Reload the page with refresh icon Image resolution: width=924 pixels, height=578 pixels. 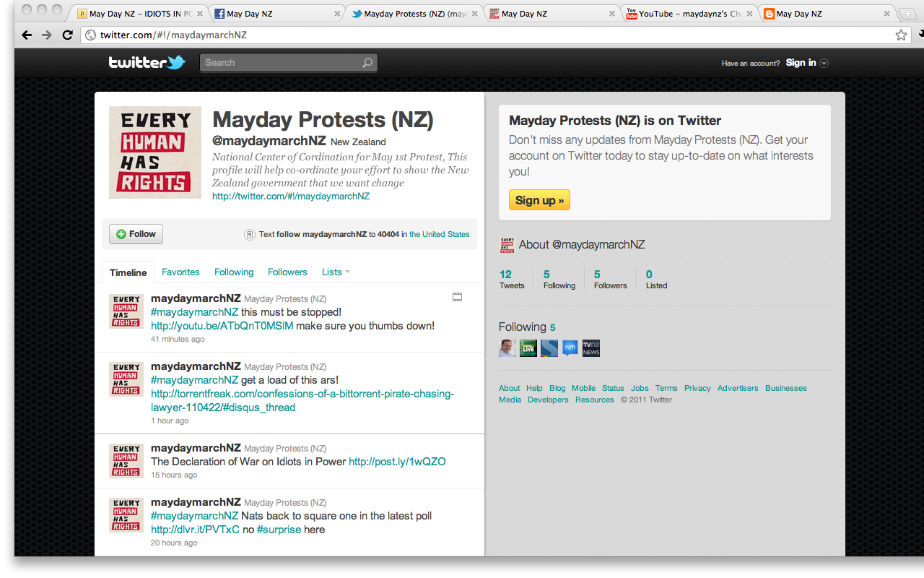68,35
